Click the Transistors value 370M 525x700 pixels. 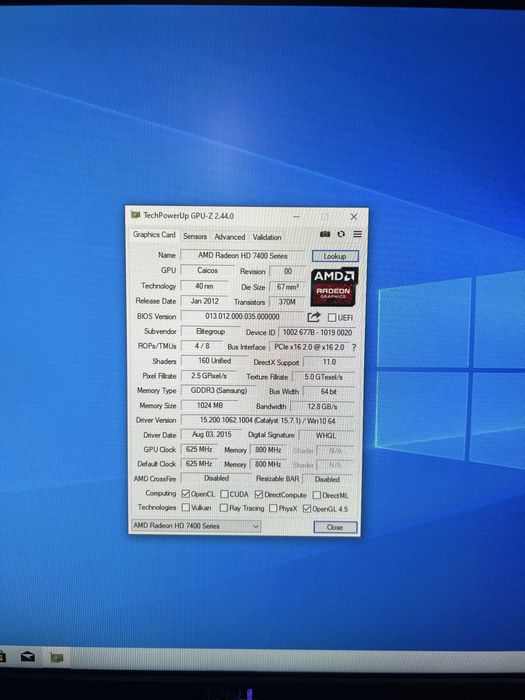pyautogui.click(x=287, y=302)
